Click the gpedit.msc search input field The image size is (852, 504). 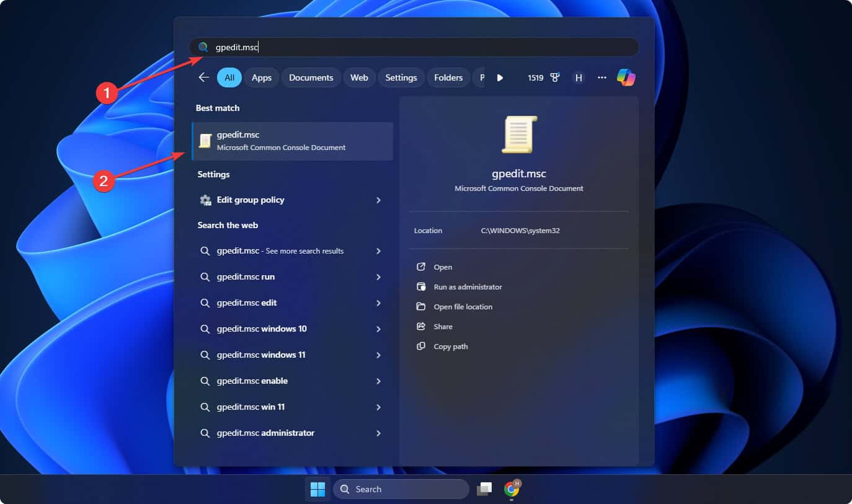pyautogui.click(x=414, y=47)
